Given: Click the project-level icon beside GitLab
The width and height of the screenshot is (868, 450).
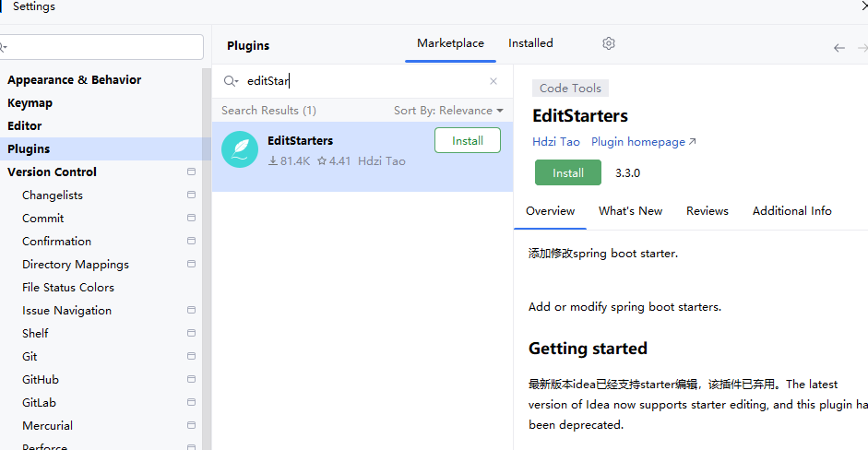Looking at the screenshot, I should [x=192, y=402].
